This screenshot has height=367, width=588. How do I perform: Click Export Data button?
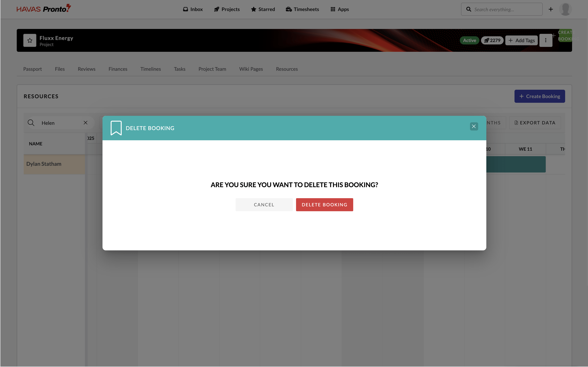tap(535, 123)
